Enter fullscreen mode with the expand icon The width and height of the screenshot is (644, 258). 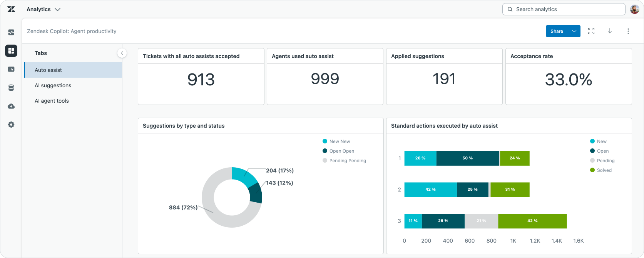[x=591, y=31]
